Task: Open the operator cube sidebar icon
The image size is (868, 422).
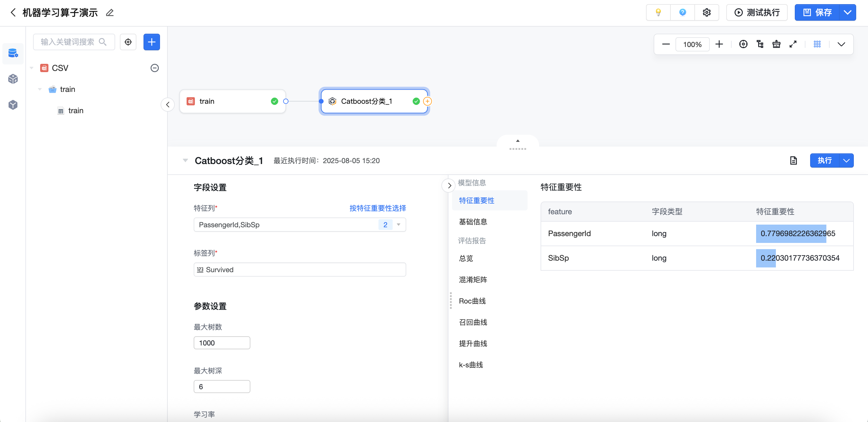Action: [x=13, y=79]
